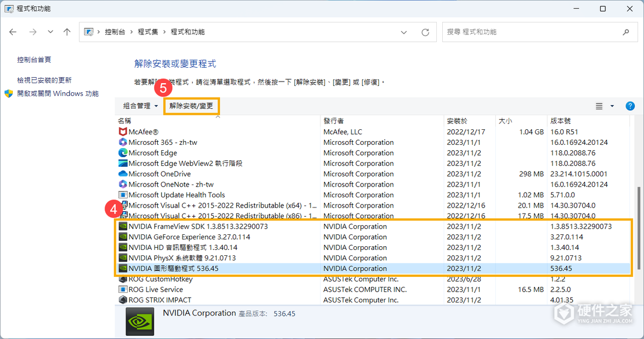Click the ROG STRIX IMPACT icon
This screenshot has height=339, width=644.
point(123,300)
